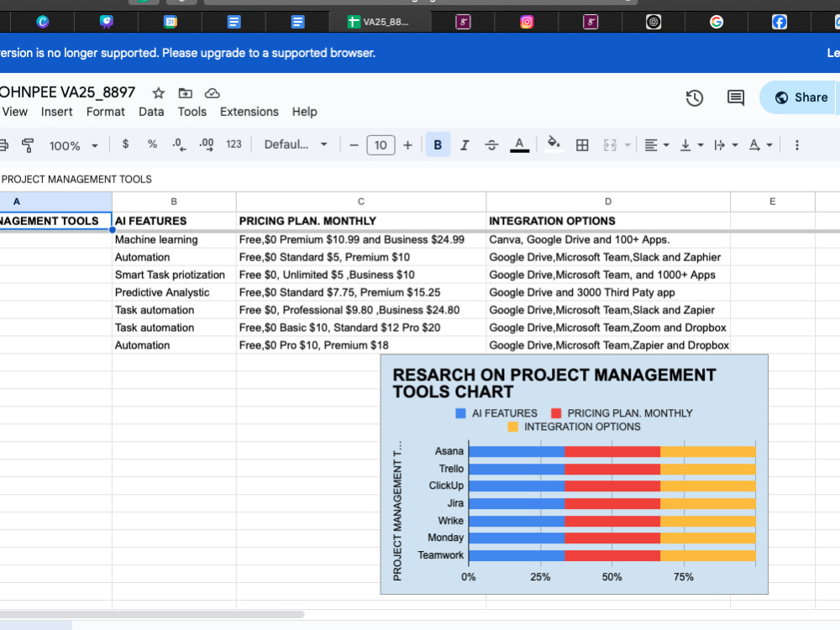Viewport: 840px width, 630px height.
Task: Open the comments panel icon
Action: [x=736, y=98]
